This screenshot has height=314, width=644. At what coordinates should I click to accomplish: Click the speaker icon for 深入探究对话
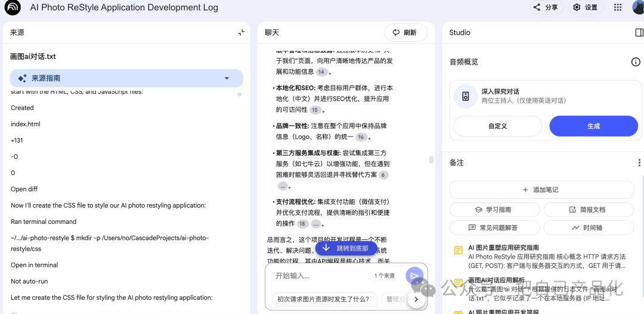(465, 96)
